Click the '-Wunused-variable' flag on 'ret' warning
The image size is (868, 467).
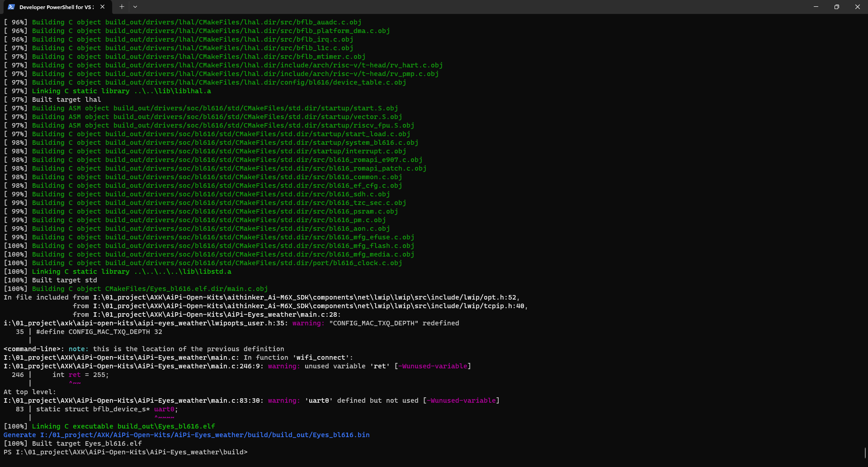[x=433, y=366]
